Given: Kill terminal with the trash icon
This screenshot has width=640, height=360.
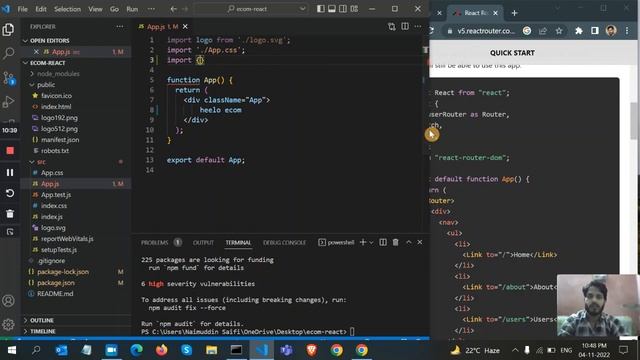Looking at the screenshot, I should pyautogui.click(x=396, y=242).
